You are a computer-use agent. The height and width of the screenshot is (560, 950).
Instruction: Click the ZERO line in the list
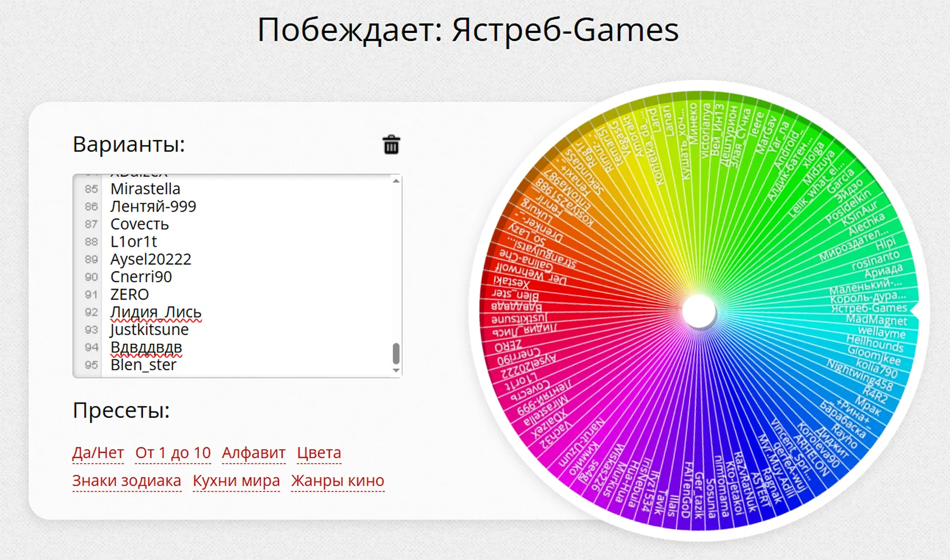click(129, 294)
